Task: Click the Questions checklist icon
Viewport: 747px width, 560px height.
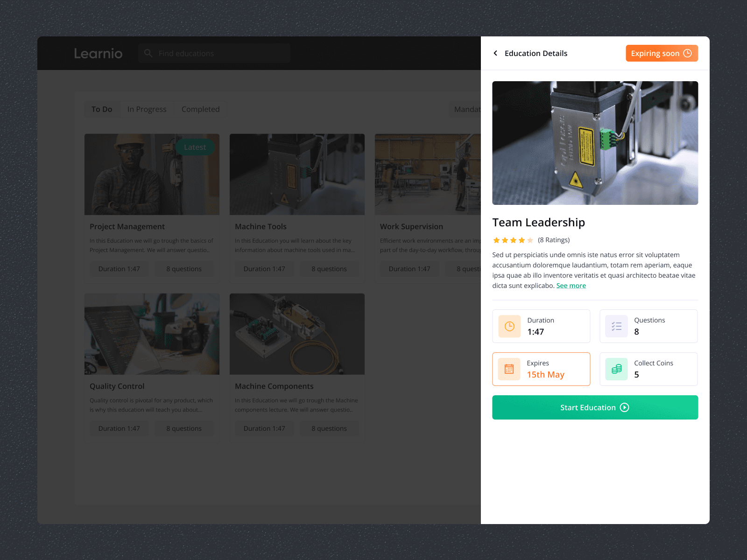Action: click(616, 326)
